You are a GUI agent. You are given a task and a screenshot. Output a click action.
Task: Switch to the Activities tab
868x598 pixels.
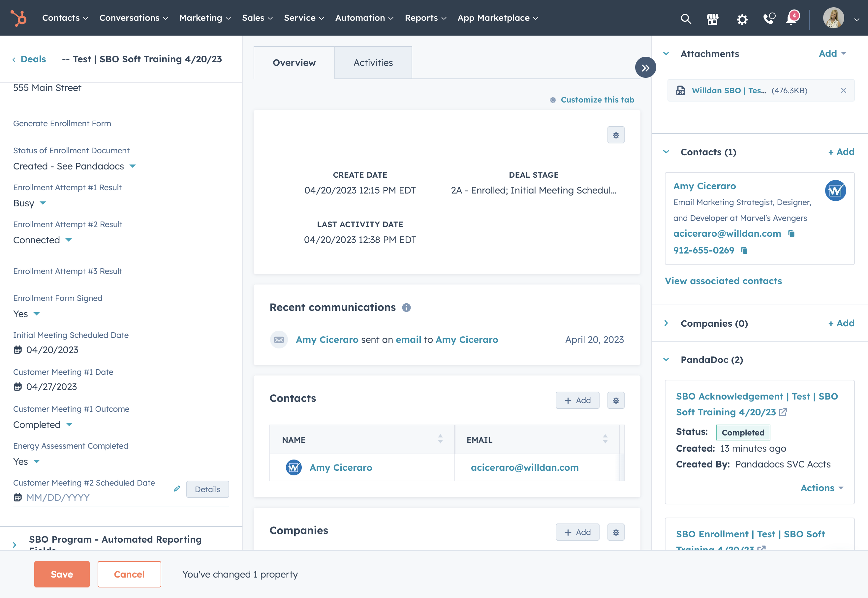[x=373, y=63]
